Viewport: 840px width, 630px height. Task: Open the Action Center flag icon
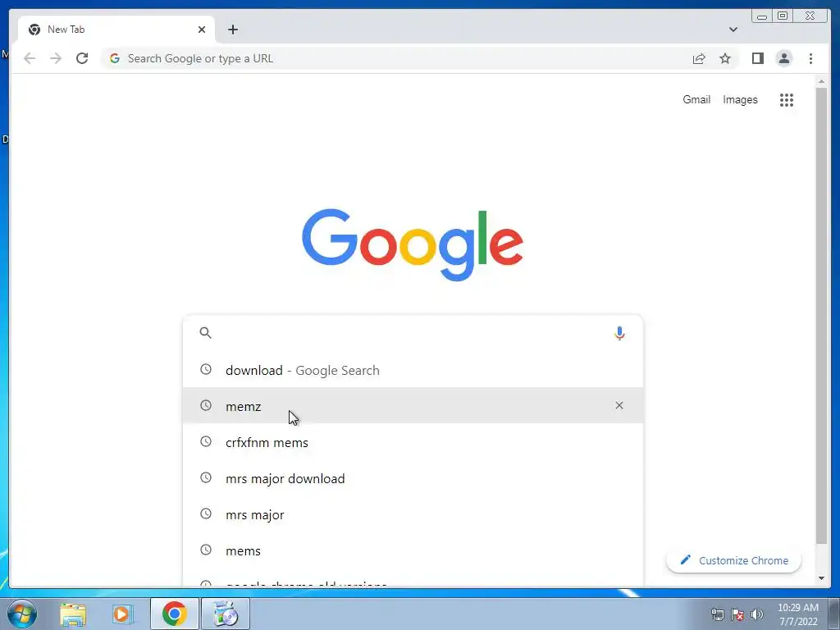coord(737,614)
